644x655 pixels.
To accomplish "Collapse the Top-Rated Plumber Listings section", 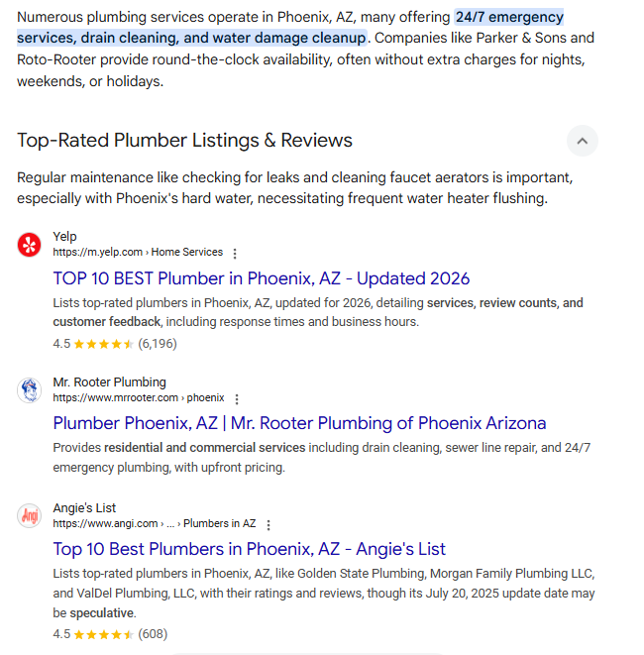I will [582, 141].
